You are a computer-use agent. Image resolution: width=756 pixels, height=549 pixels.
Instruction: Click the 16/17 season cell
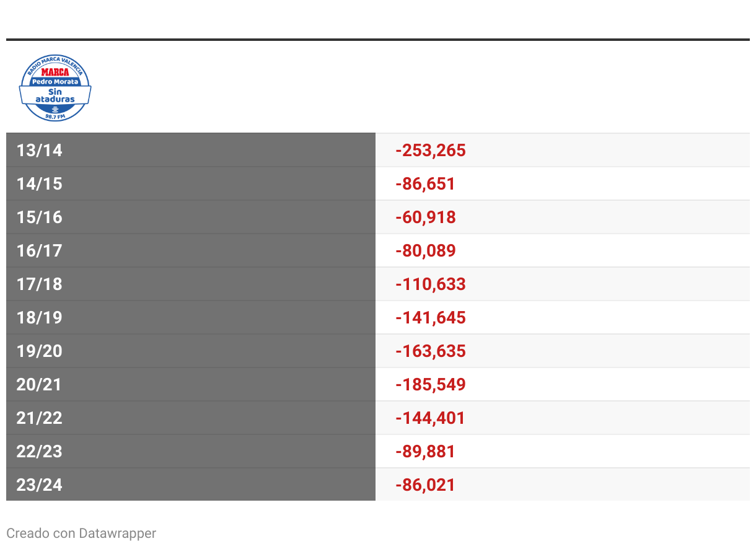point(40,251)
